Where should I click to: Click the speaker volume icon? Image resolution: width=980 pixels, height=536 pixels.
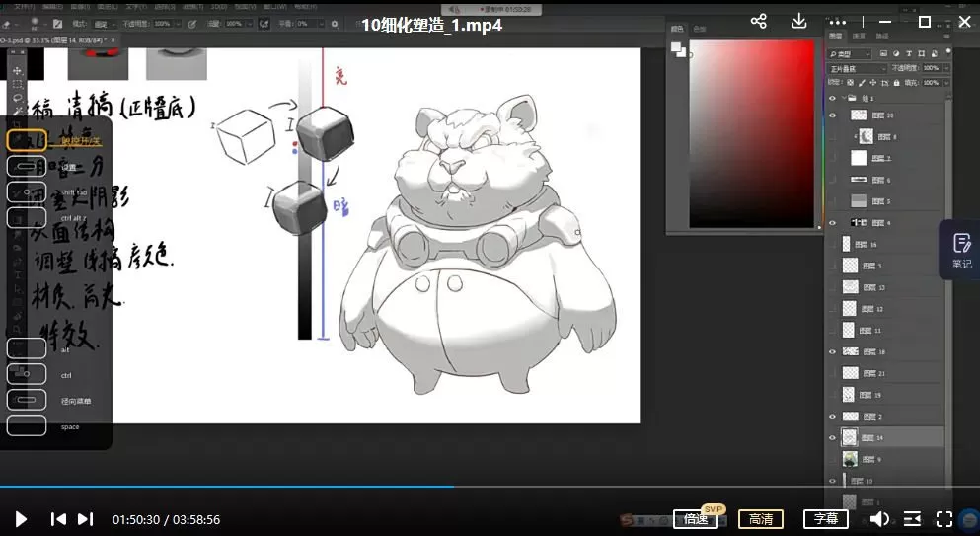point(879,519)
